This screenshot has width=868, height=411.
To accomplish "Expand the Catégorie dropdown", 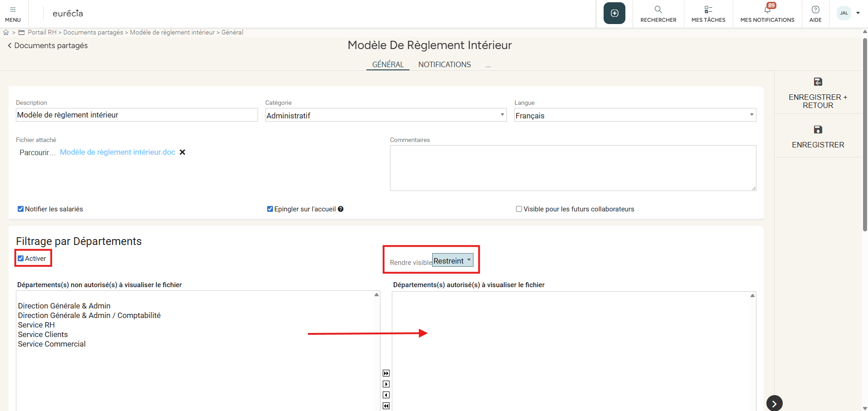I will click(x=385, y=115).
